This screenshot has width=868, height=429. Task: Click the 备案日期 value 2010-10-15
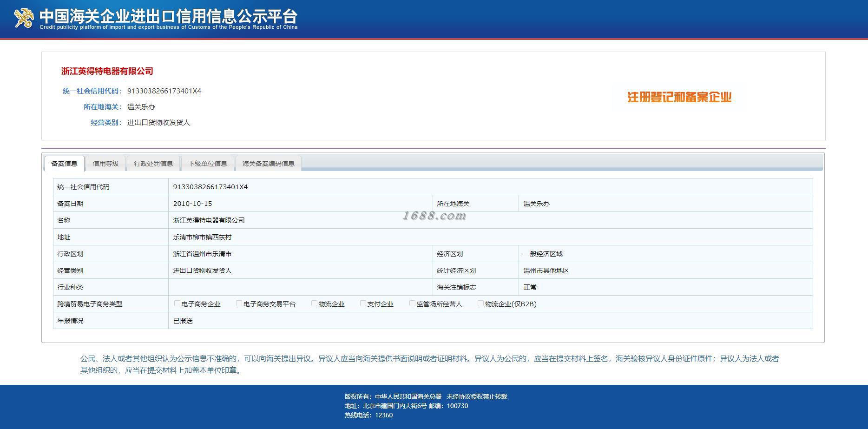[192, 204]
